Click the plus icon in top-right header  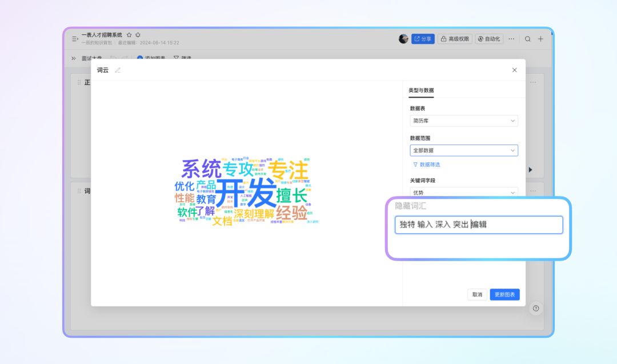540,39
